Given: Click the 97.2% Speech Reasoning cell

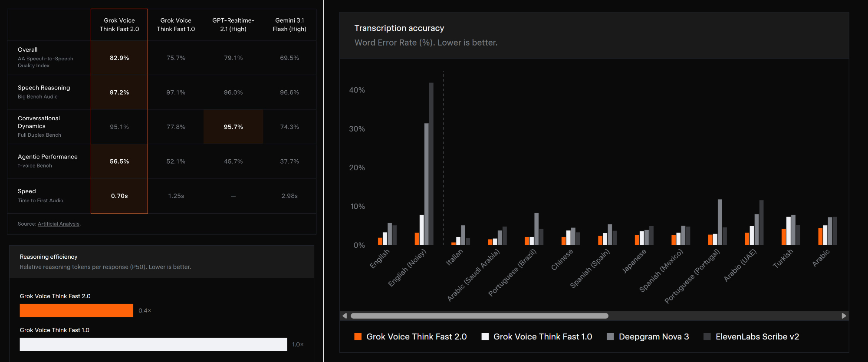Looking at the screenshot, I should (x=119, y=92).
